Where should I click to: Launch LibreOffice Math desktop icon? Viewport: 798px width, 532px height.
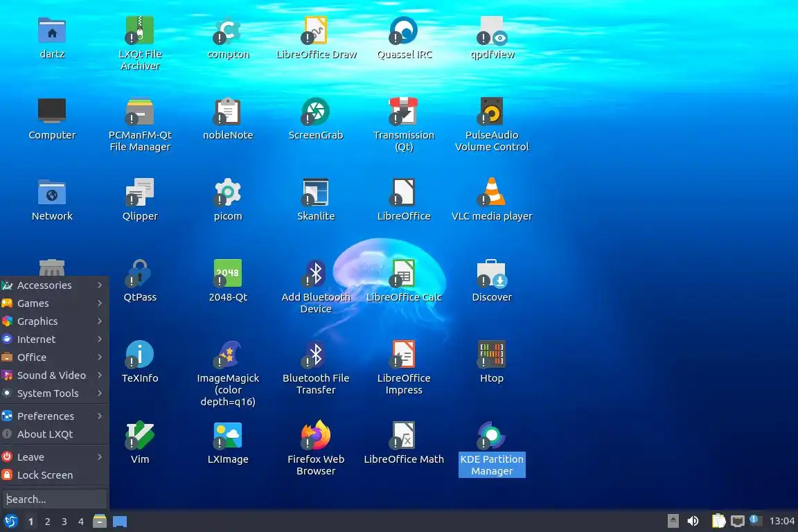point(404,436)
